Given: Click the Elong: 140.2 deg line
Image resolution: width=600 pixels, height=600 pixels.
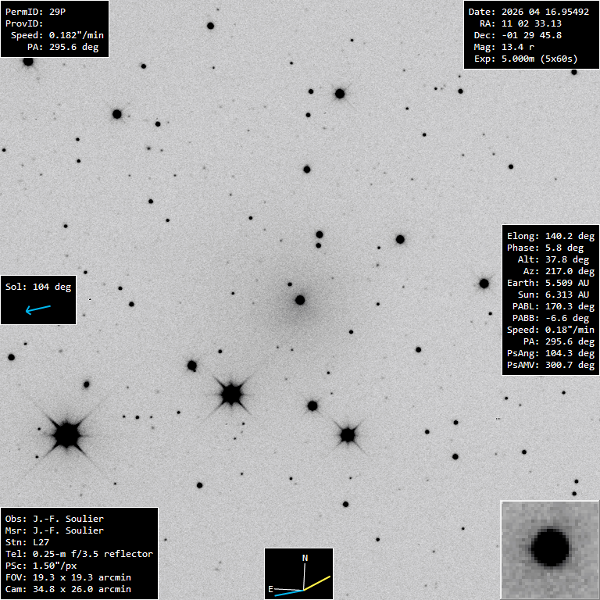Looking at the screenshot, I should pyautogui.click(x=548, y=234).
